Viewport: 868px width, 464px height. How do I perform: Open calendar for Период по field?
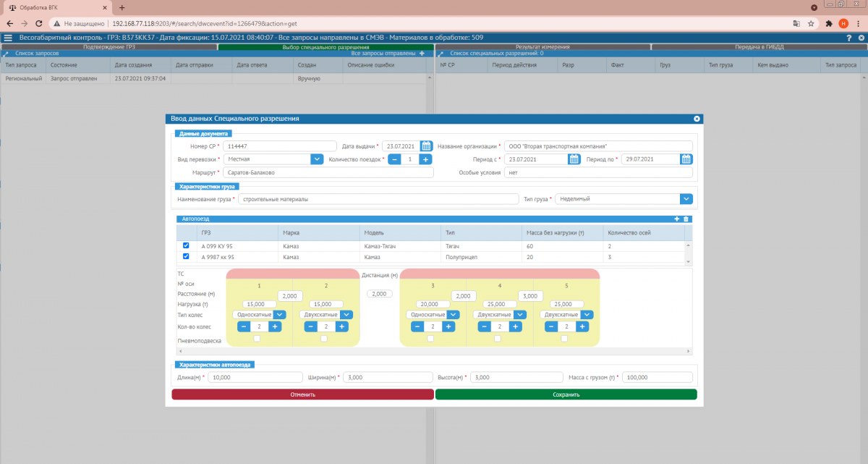686,159
